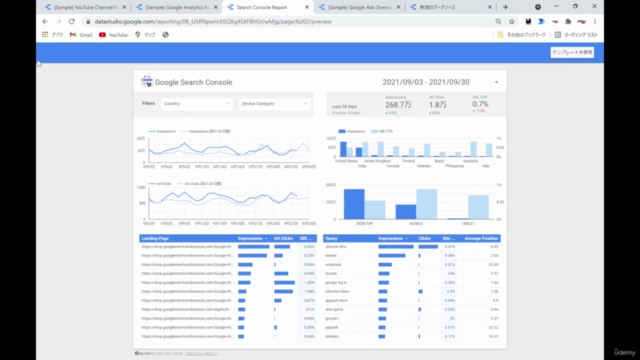Close the Search Console Report tab

(x=307, y=7)
